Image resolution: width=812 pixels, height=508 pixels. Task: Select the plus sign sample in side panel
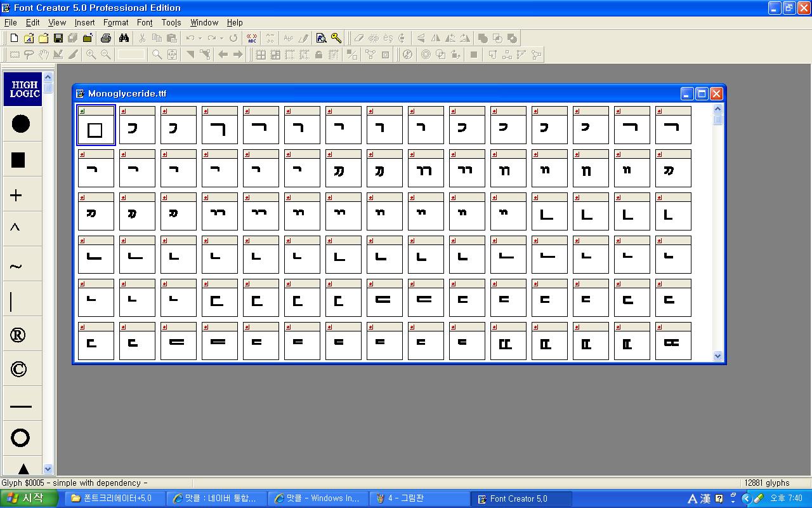16,196
